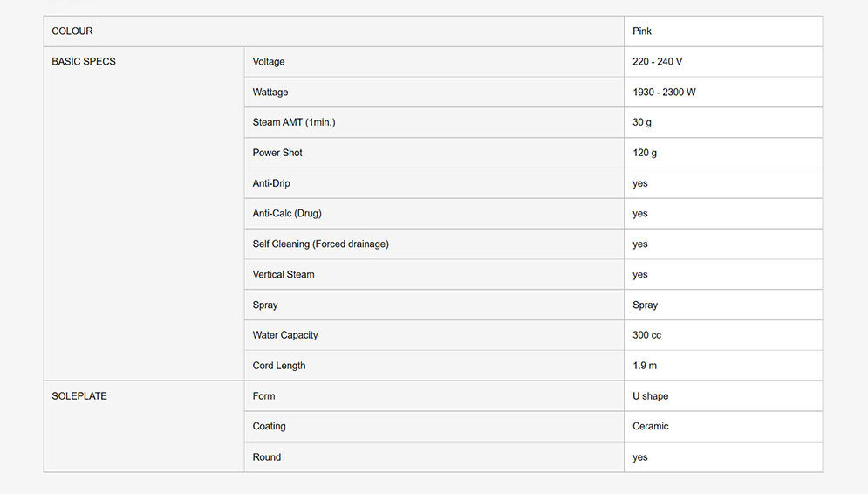Select the 1930 - 2300 W value
Viewport: 868px width, 494px height.
click(x=664, y=93)
